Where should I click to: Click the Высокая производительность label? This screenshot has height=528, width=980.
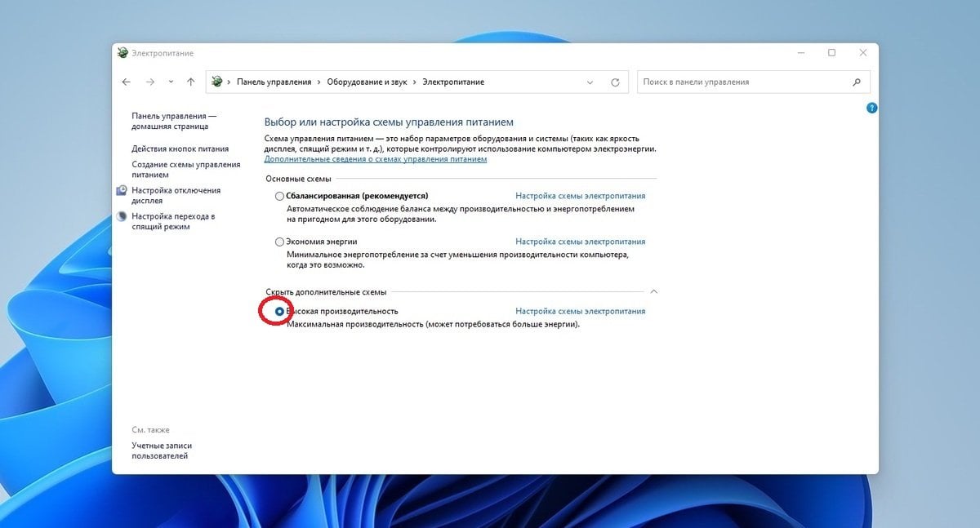pos(342,311)
